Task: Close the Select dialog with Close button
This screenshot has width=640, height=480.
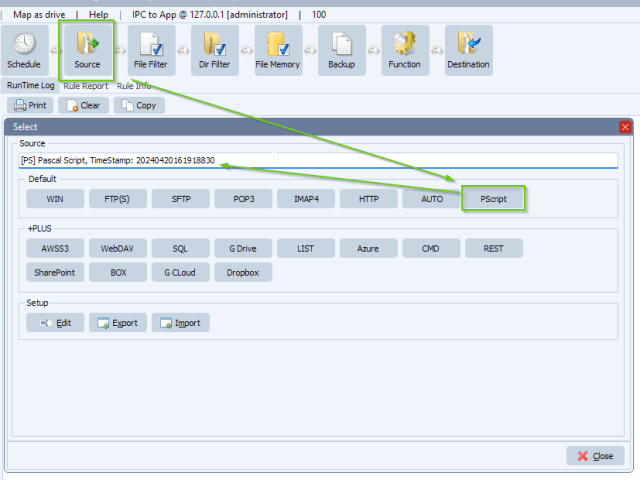Action: pyautogui.click(x=595, y=456)
